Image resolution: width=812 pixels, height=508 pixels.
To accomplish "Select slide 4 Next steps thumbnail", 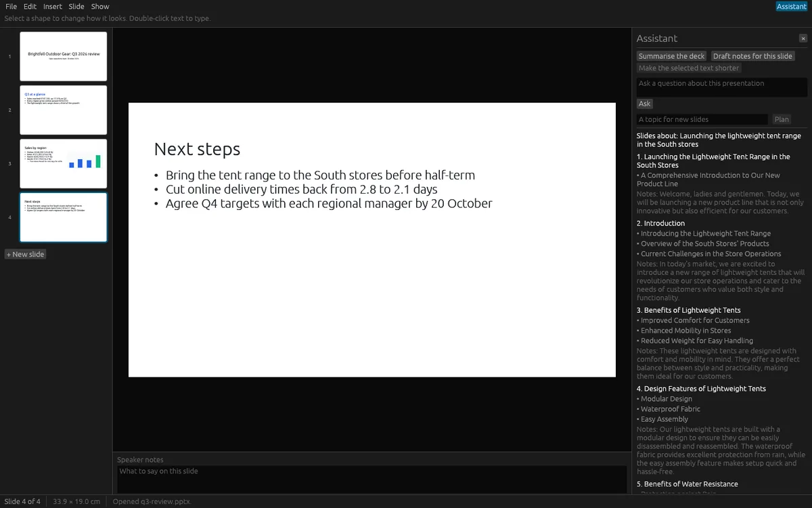I will pos(64,217).
